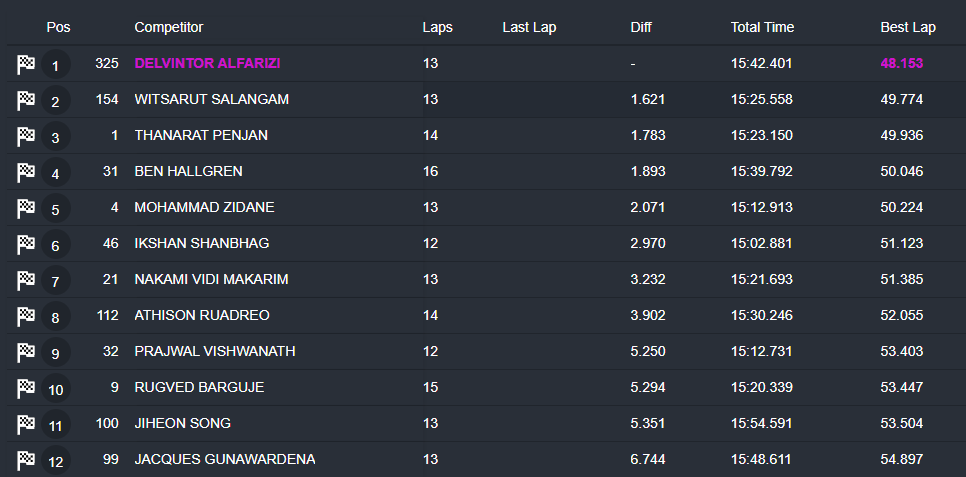Click checkered flag icon for Thanarat Penjan

coord(26,136)
